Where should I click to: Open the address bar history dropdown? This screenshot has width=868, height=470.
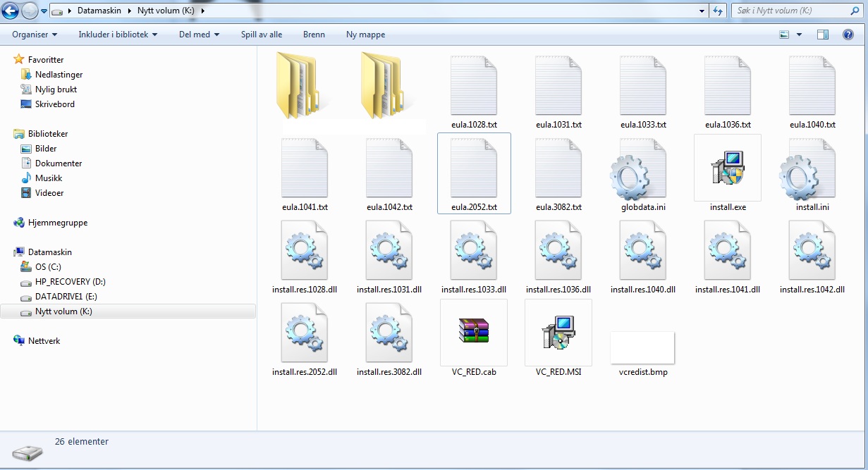[702, 11]
